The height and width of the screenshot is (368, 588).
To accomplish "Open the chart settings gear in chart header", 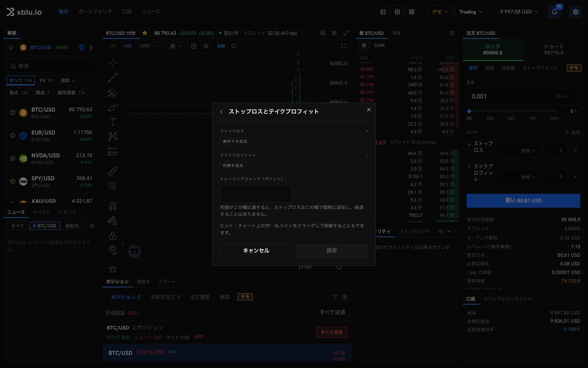I will coord(334,33).
